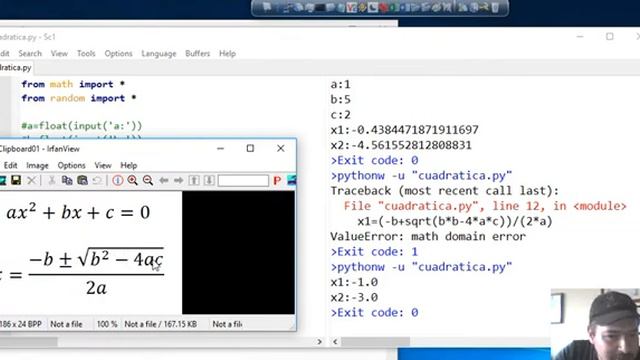Click the top screen recorder toolbar
This screenshot has width=640, height=360.
[x=380, y=8]
